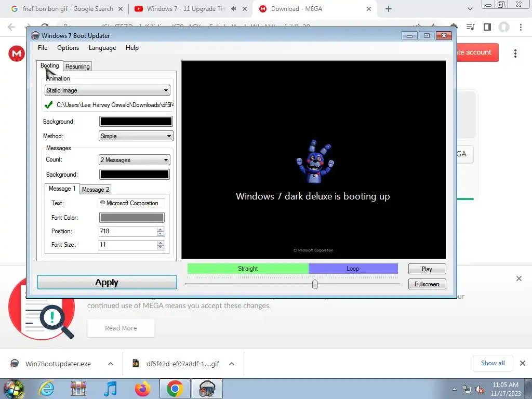Screen dimensions: 532x399
Task: Click the Play button
Action: [x=427, y=269]
